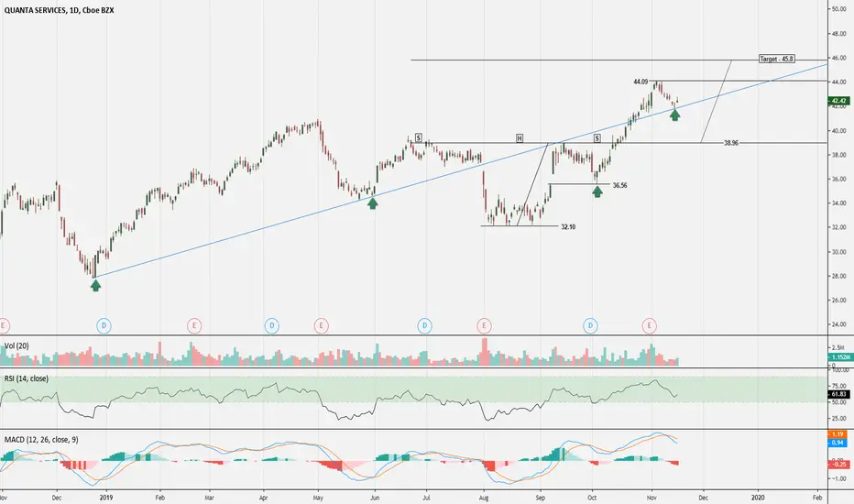Click the 61.83 RSI value tag
854x504 pixels.
coord(838,394)
